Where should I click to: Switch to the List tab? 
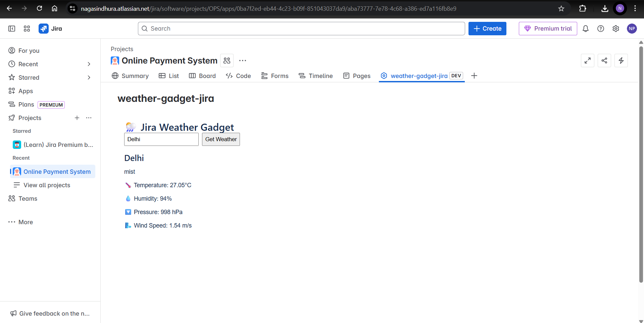pyautogui.click(x=169, y=76)
